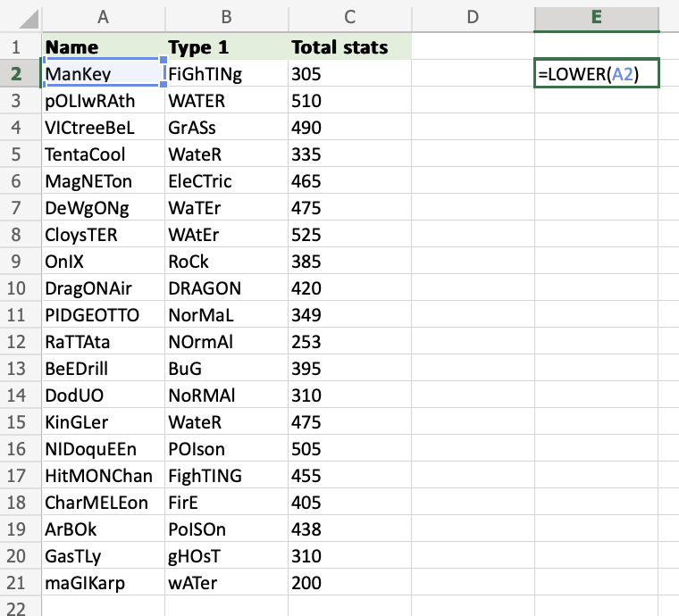Select the row 21 header
This screenshot has width=679, height=616.
click(20, 583)
